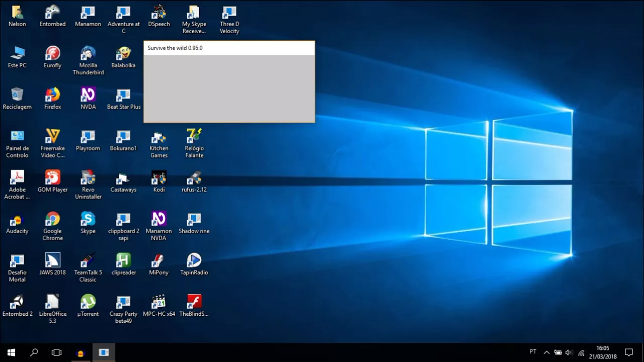Image resolution: width=644 pixels, height=362 pixels.
Task: Select Beat Star Plus shortcut
Action: pos(123,98)
